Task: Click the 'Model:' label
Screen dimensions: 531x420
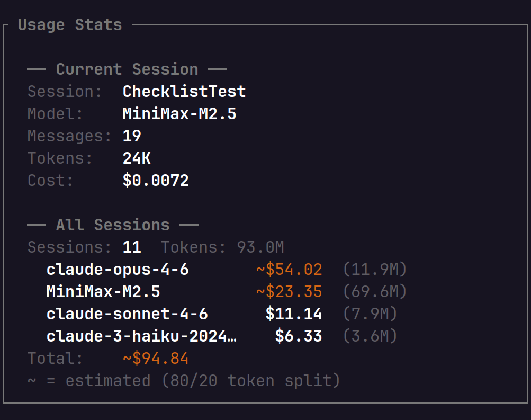Action: [55, 113]
